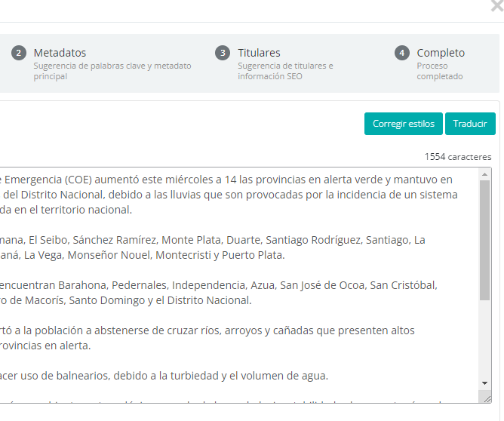504x421 pixels.
Task: Click the Sugerencia de palabras clave description
Action: point(112,71)
